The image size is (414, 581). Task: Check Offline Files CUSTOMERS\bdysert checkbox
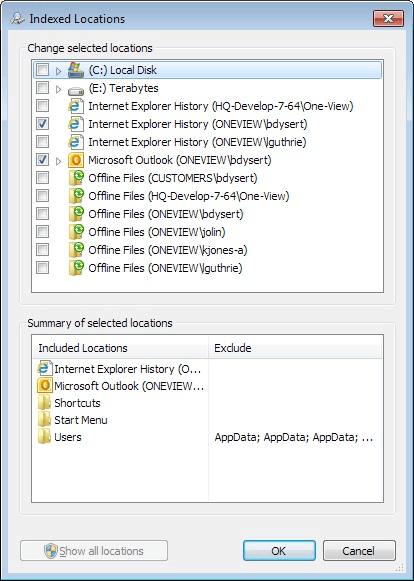(x=42, y=177)
